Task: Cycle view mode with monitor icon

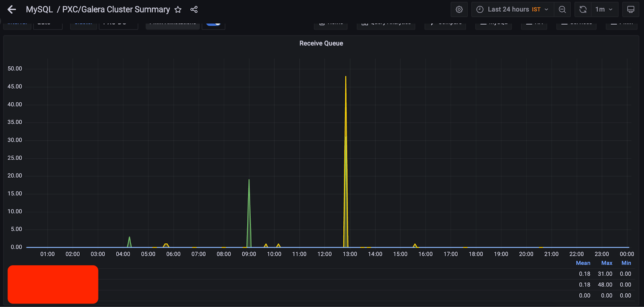Action: pyautogui.click(x=631, y=9)
